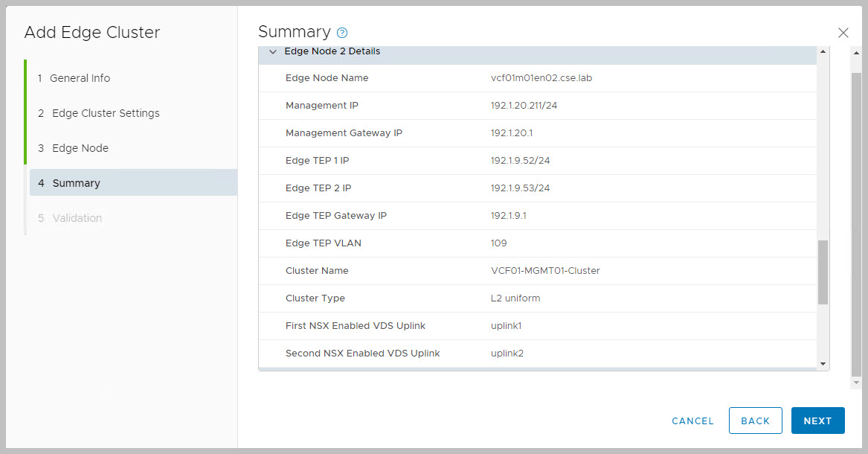Close the Add Edge Cluster dialog
Viewport: 868px width, 454px height.
843,33
